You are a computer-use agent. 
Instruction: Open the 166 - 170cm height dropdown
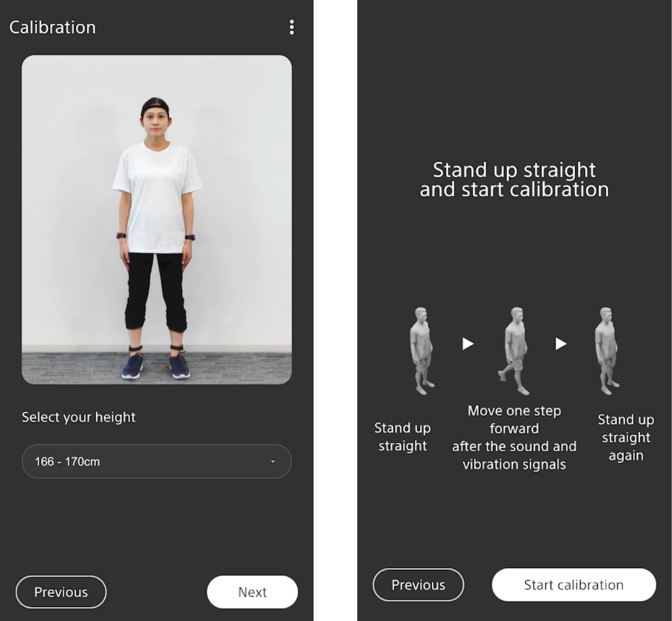pos(156,461)
